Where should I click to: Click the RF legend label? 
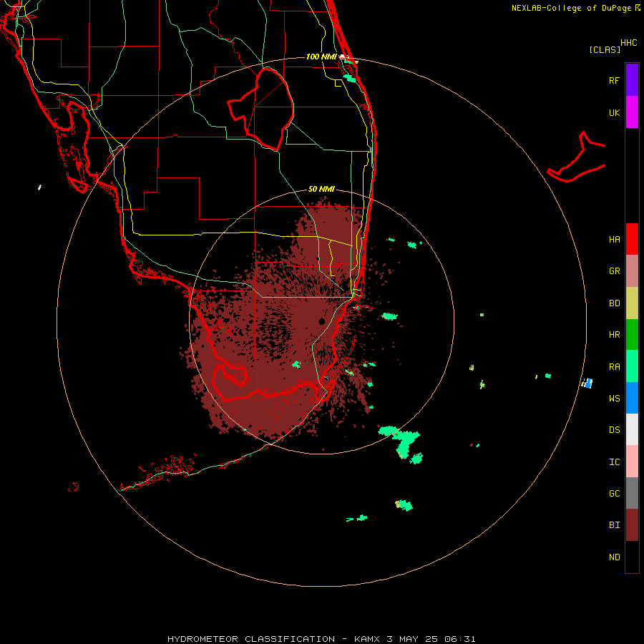pos(614,80)
